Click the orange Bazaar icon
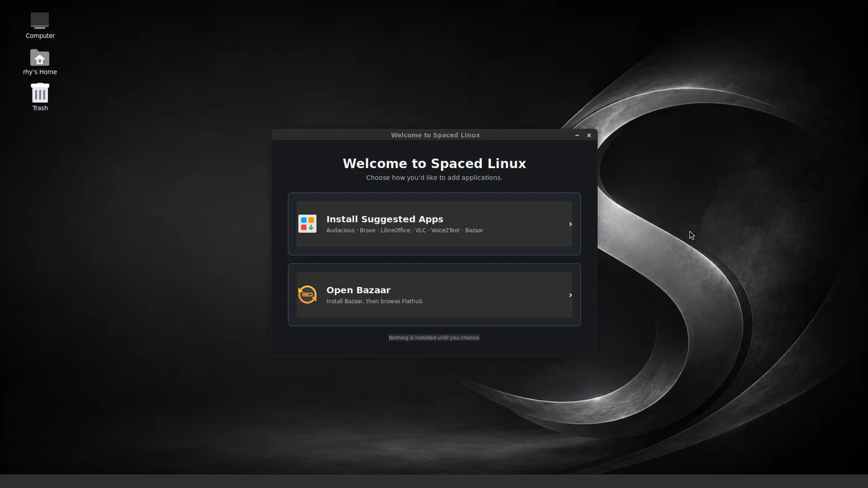The width and height of the screenshot is (868, 488). (x=308, y=295)
